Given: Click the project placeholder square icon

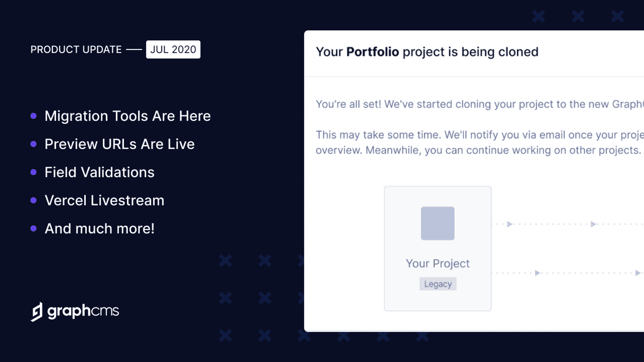Looking at the screenshot, I should 437,223.
